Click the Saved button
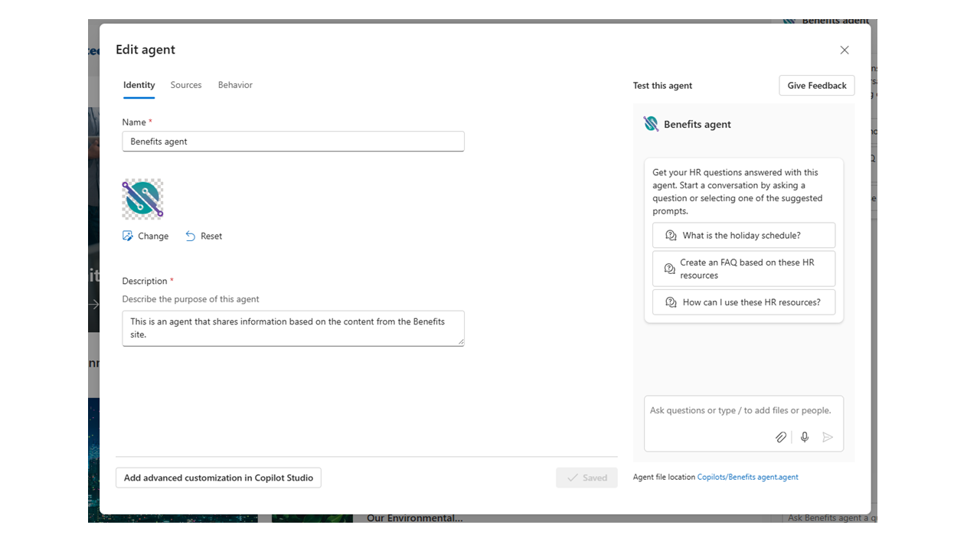980x551 pixels. tap(586, 478)
